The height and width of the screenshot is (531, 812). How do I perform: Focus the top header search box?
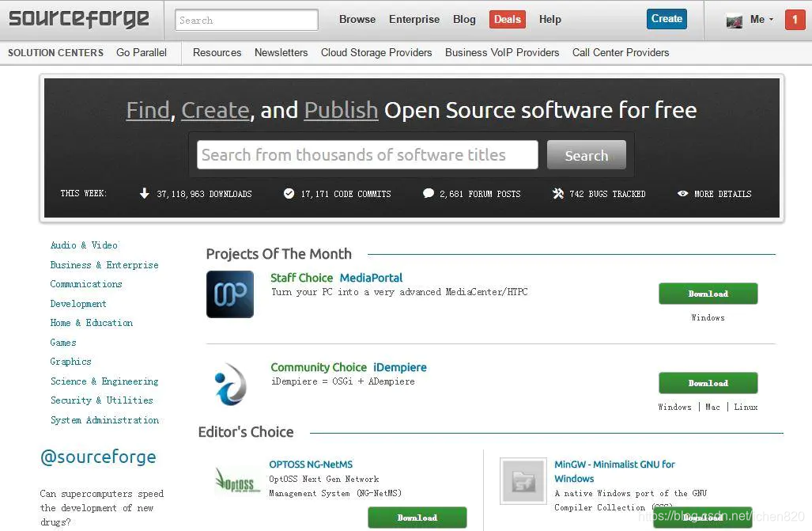coord(247,21)
